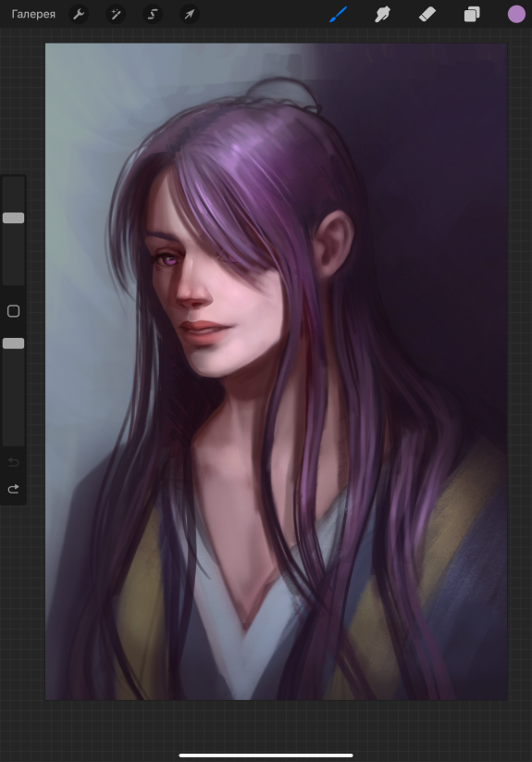Click the redo arrow on the sidebar

coord(14,488)
